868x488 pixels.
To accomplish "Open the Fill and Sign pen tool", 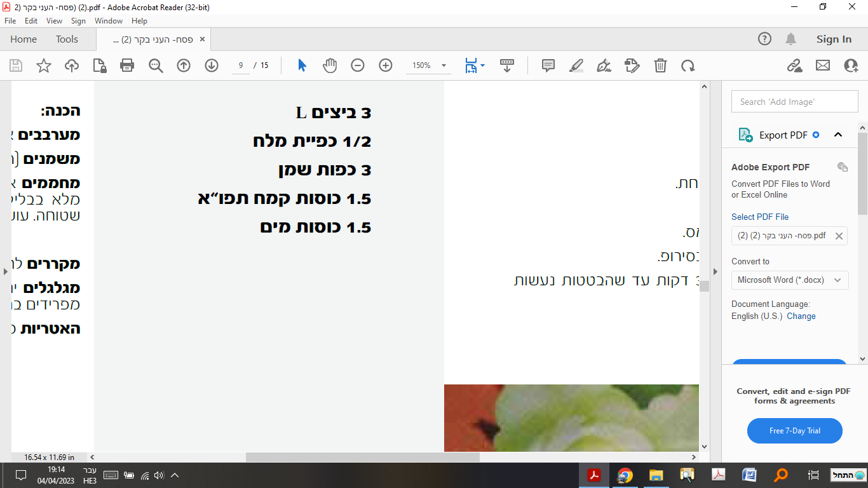I will [x=604, y=65].
